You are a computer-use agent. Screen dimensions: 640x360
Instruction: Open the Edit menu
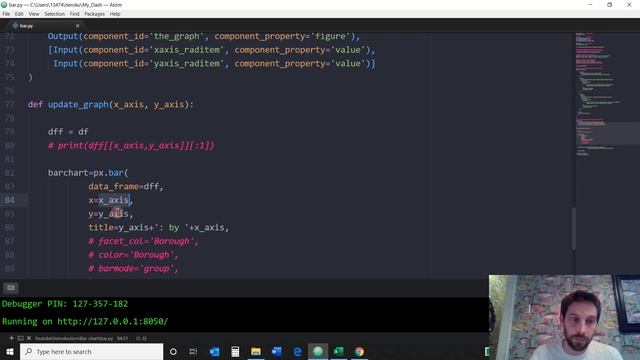point(19,14)
